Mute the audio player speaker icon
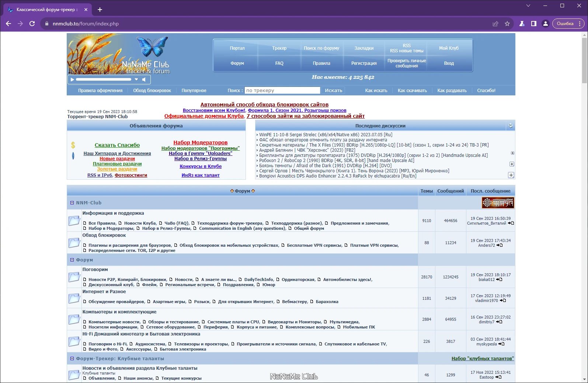The height and width of the screenshot is (383, 588). point(144,80)
